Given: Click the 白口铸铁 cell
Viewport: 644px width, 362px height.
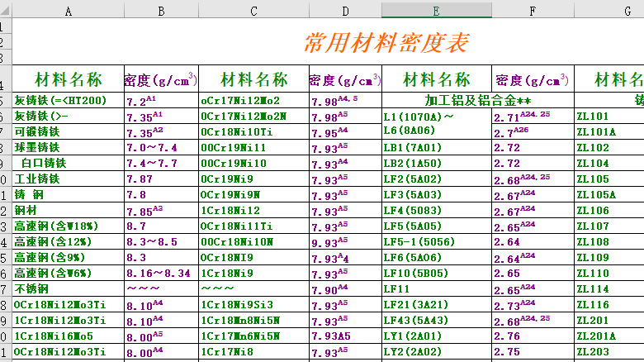Looking at the screenshot, I should point(69,163).
